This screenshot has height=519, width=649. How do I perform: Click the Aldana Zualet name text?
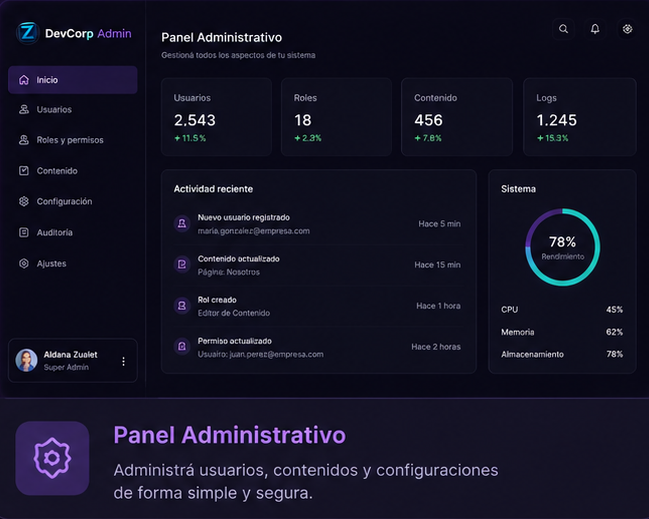pyautogui.click(x=70, y=355)
